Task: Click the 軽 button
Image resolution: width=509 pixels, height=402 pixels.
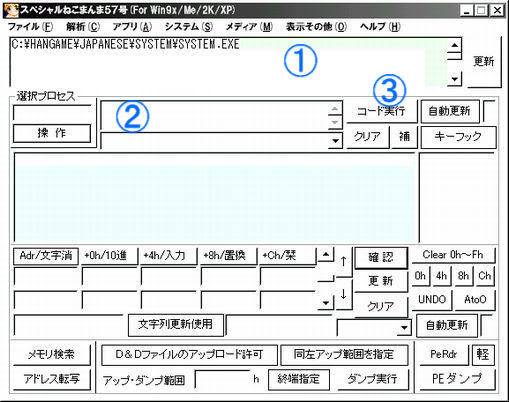Action: click(x=483, y=354)
